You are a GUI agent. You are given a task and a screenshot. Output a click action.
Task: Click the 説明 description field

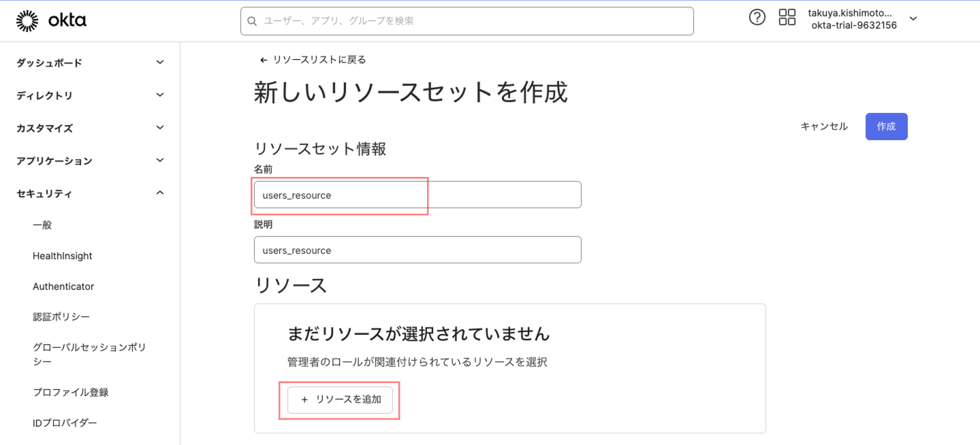[x=417, y=250]
